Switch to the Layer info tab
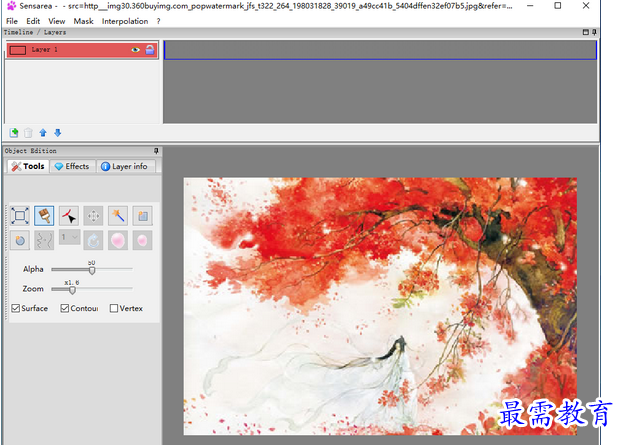Viewport: 621px width, 445px height. [126, 166]
